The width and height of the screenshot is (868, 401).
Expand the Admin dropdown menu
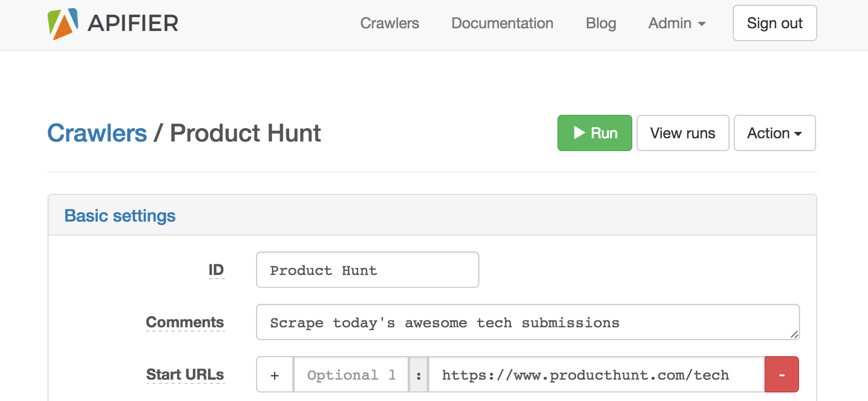click(x=677, y=23)
